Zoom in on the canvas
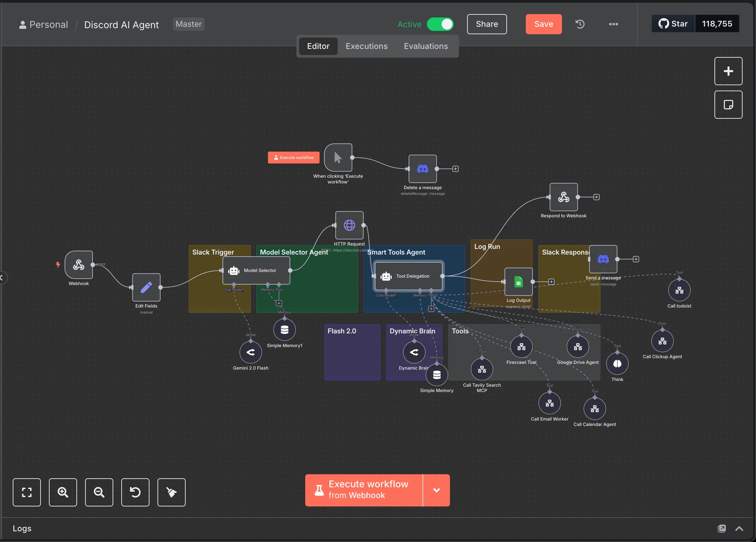756x542 pixels. (63, 492)
